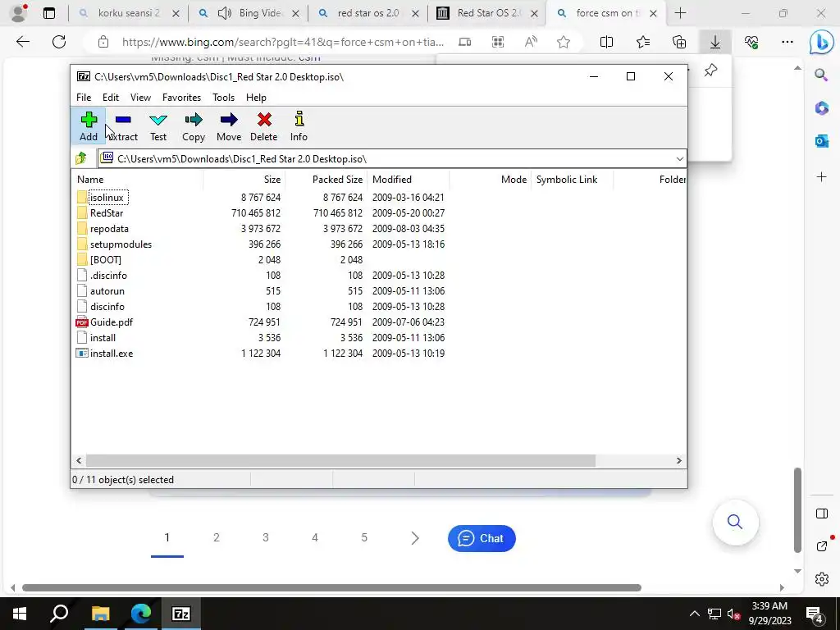Click Edge read aloud icon

click(531, 42)
